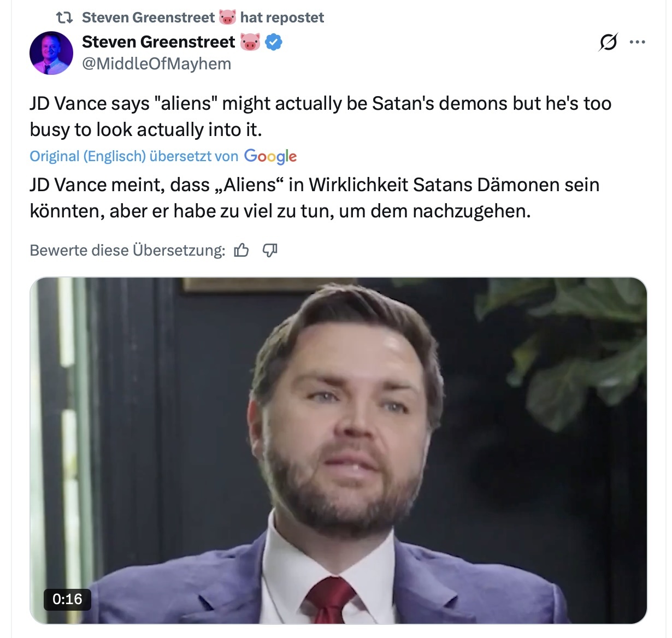Click the English tweet text about aliens
Image resolution: width=672 pixels, height=638 pixels.
[x=320, y=116]
